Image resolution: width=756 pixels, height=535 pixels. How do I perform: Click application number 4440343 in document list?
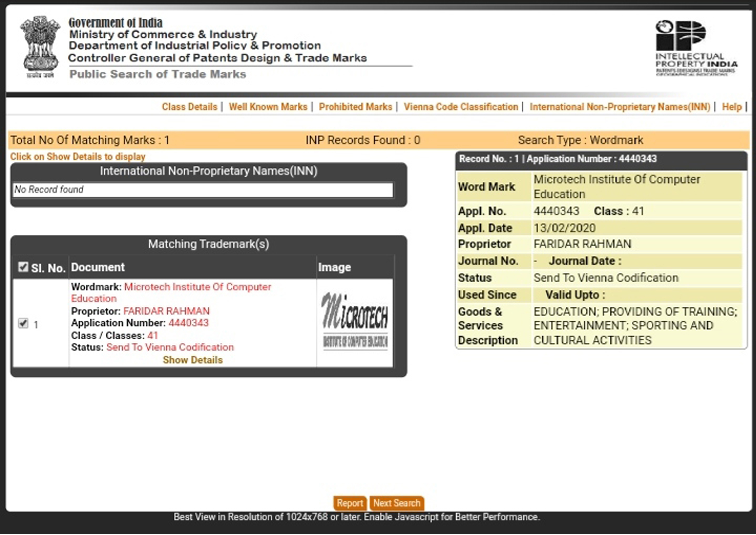click(189, 323)
